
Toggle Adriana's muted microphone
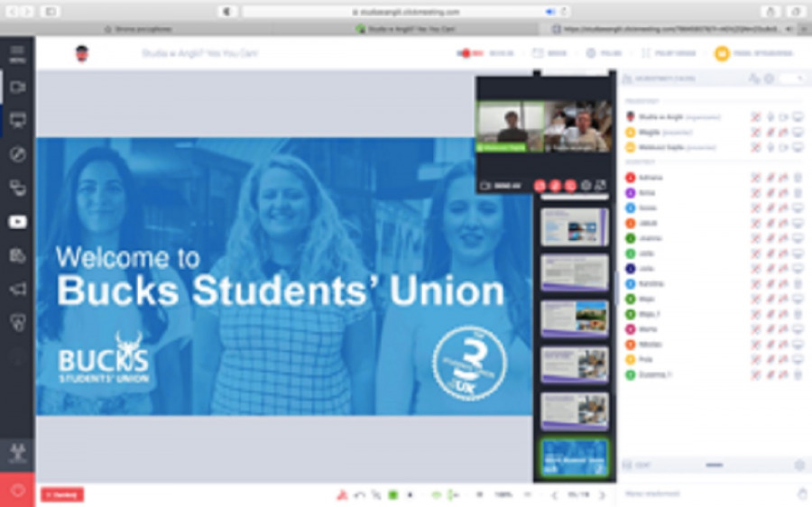770,178
